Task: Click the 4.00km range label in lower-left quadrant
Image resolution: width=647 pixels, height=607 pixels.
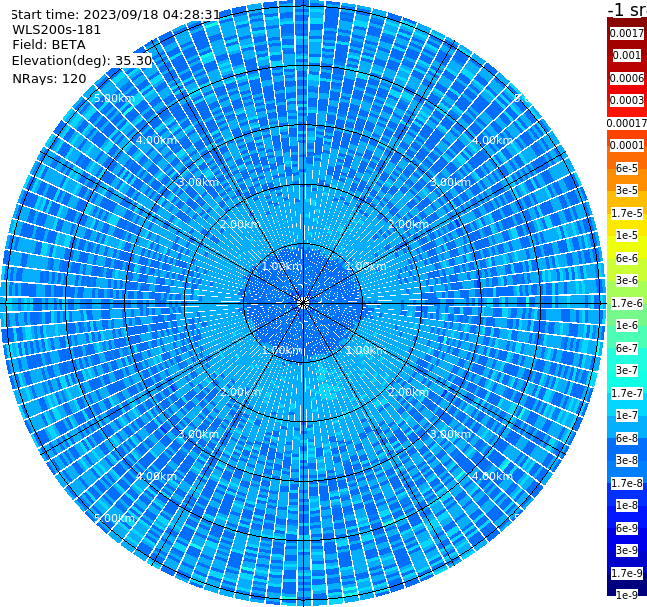Action: [x=156, y=476]
